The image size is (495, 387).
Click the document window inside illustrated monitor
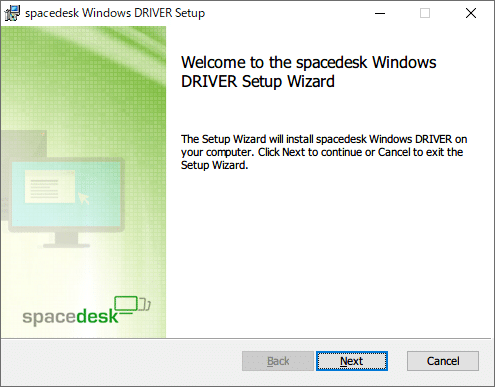click(50, 186)
